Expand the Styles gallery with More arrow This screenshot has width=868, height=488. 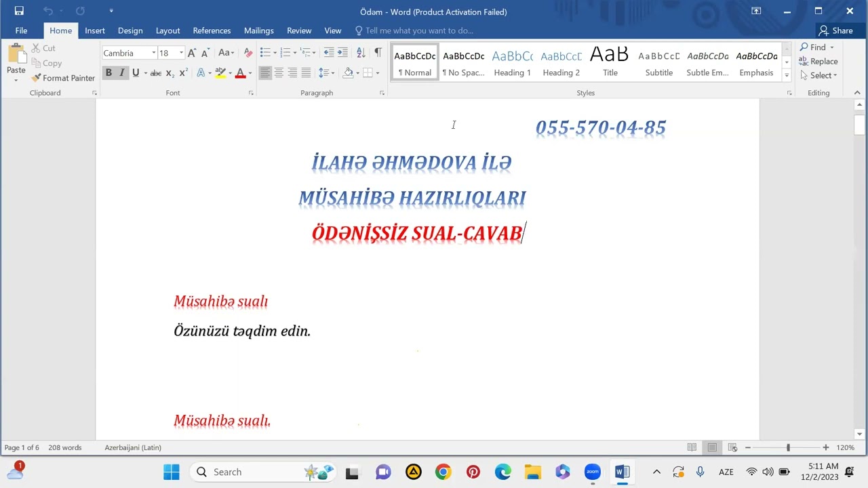pos(787,75)
